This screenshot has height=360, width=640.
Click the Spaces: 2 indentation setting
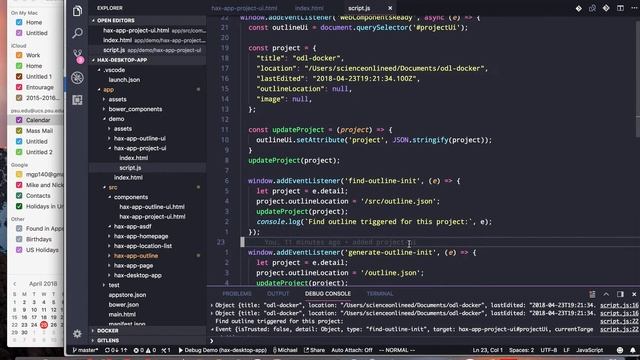pyautogui.click(x=521, y=350)
